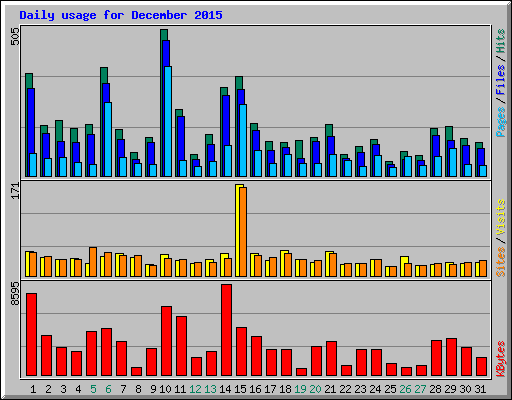Screen dimensions: 512x400
Task: Click the yellow visits bar for day 26
Action: point(403,267)
